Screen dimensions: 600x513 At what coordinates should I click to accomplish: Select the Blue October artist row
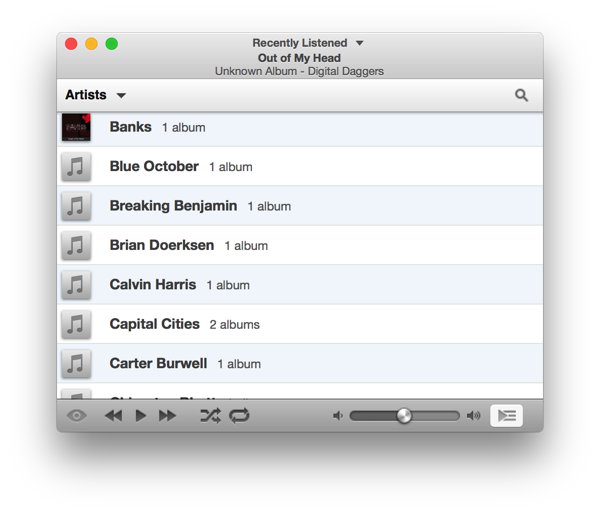300,167
